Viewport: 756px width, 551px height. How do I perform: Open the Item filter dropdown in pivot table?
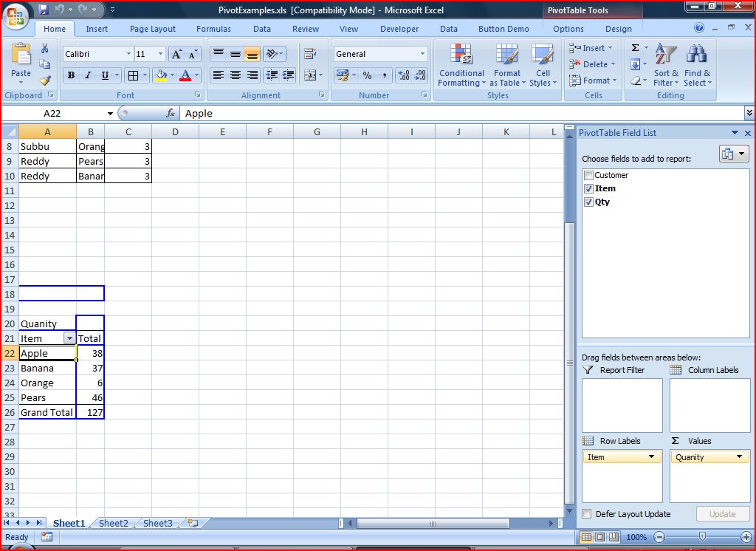[69, 339]
